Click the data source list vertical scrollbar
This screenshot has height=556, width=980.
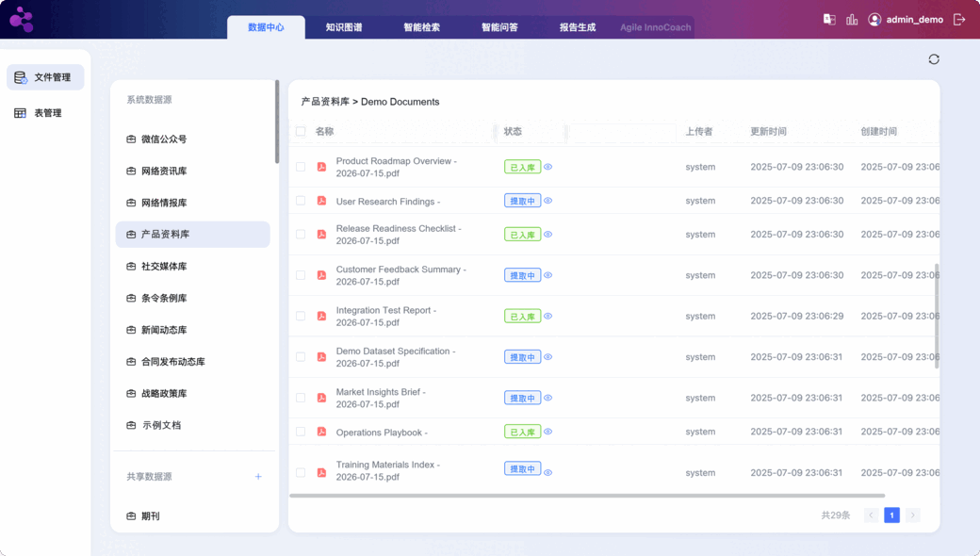[277, 122]
